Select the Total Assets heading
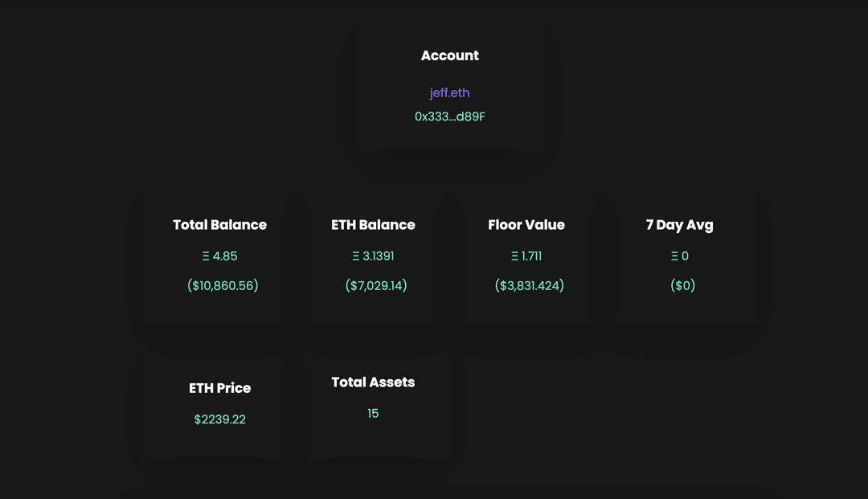Screen dimensions: 868x499 (373, 382)
